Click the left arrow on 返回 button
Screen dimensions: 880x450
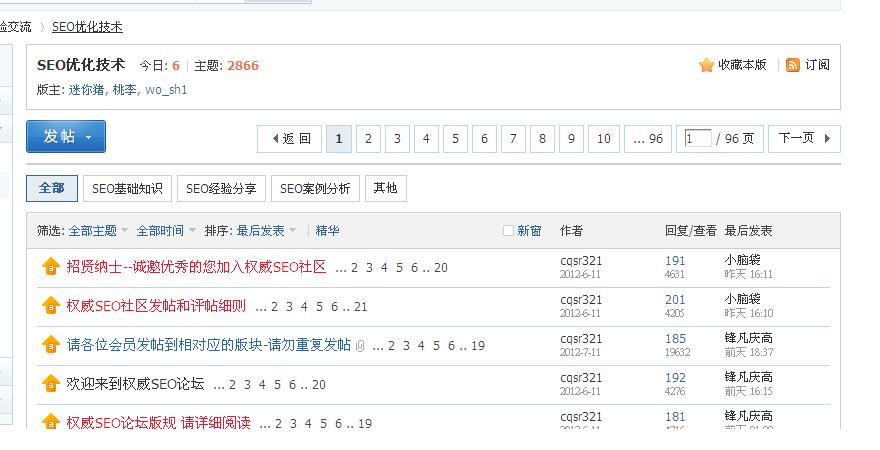click(x=275, y=139)
